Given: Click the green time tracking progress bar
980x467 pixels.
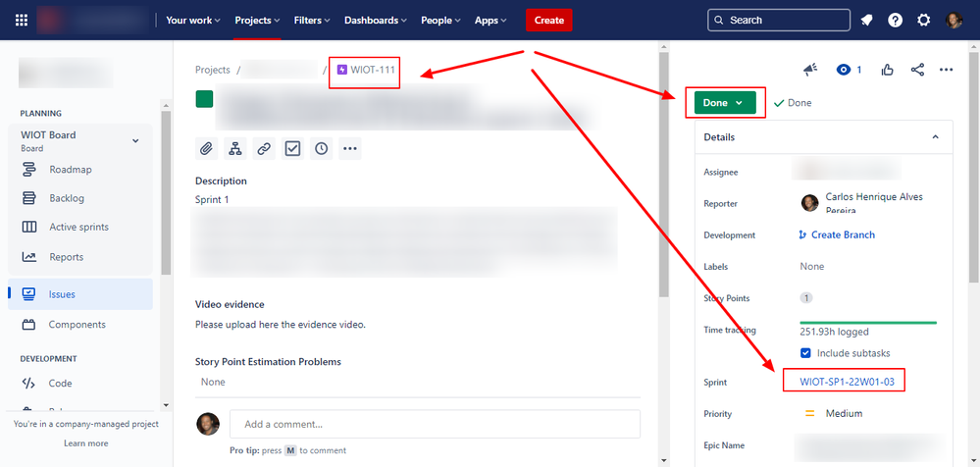Looking at the screenshot, I should coord(868,323).
